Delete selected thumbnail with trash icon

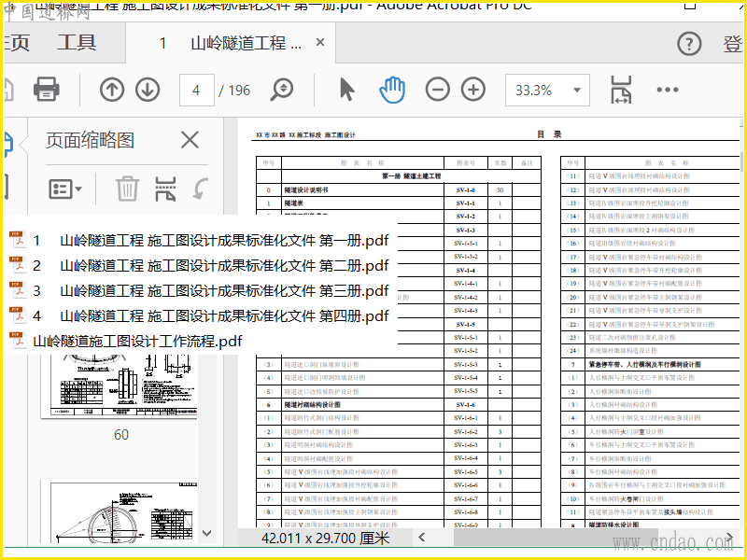click(x=127, y=189)
